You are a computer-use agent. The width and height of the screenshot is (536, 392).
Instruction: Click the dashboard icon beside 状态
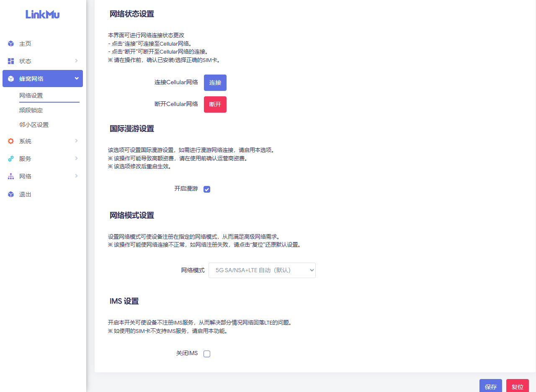coord(11,61)
